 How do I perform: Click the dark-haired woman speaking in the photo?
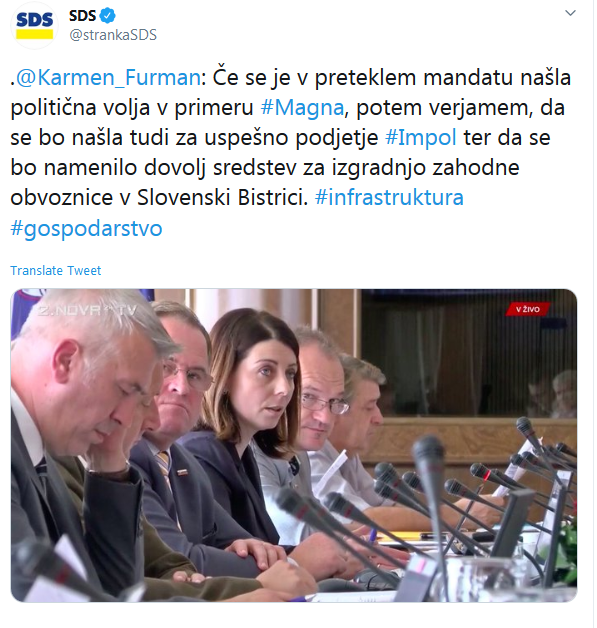click(253, 421)
